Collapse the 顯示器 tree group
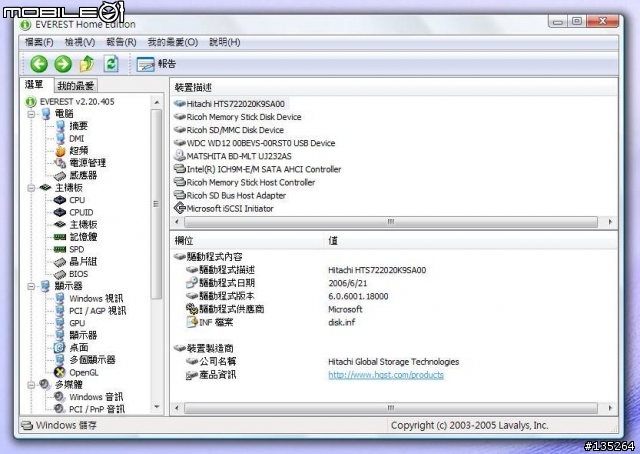Screen dimensions: 640x454 point(31,286)
